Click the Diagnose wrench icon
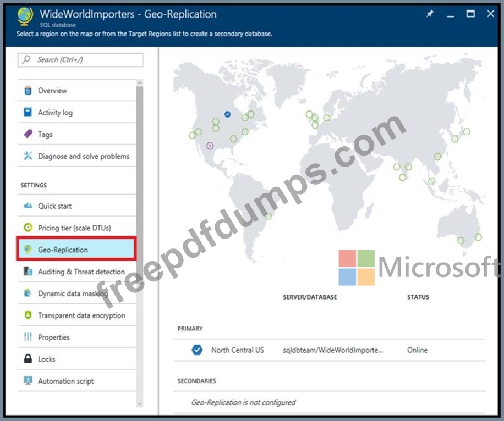The image size is (504, 421). point(28,156)
